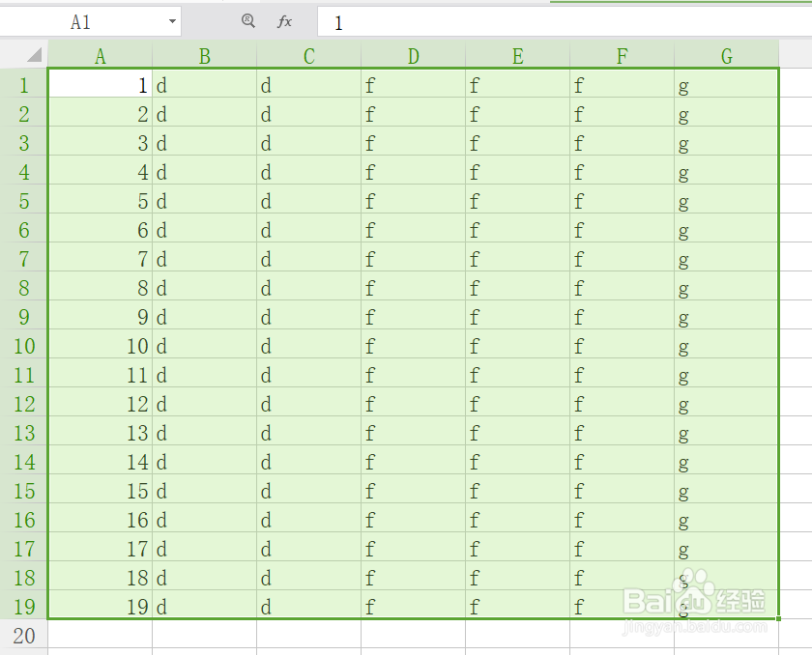Click the fill handle at selection corner

coord(778,618)
